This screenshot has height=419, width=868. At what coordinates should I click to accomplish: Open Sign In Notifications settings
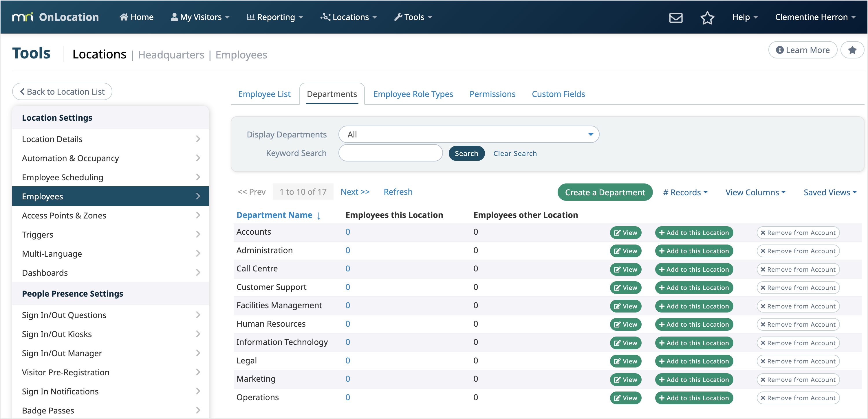[110, 392]
